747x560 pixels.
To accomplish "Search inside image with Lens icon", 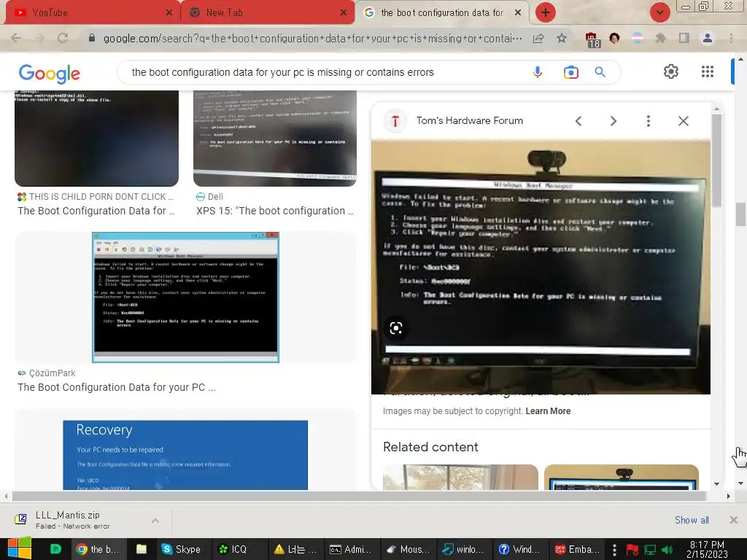I will pos(396,328).
